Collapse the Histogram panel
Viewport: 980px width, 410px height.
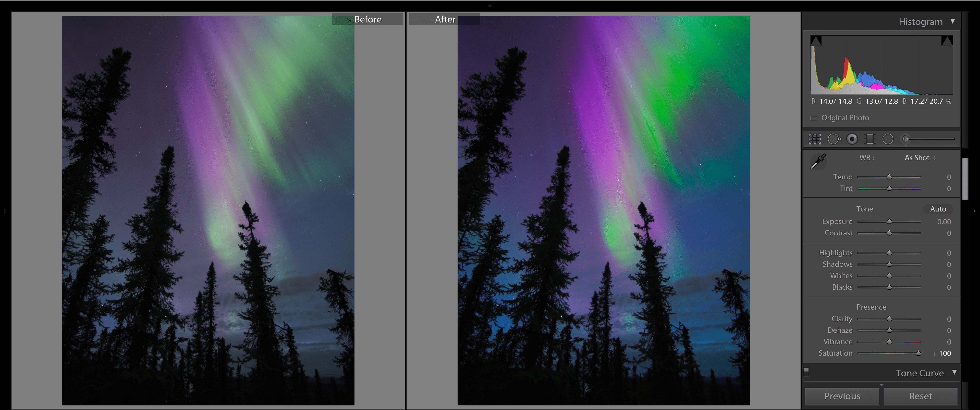pyautogui.click(x=954, y=22)
